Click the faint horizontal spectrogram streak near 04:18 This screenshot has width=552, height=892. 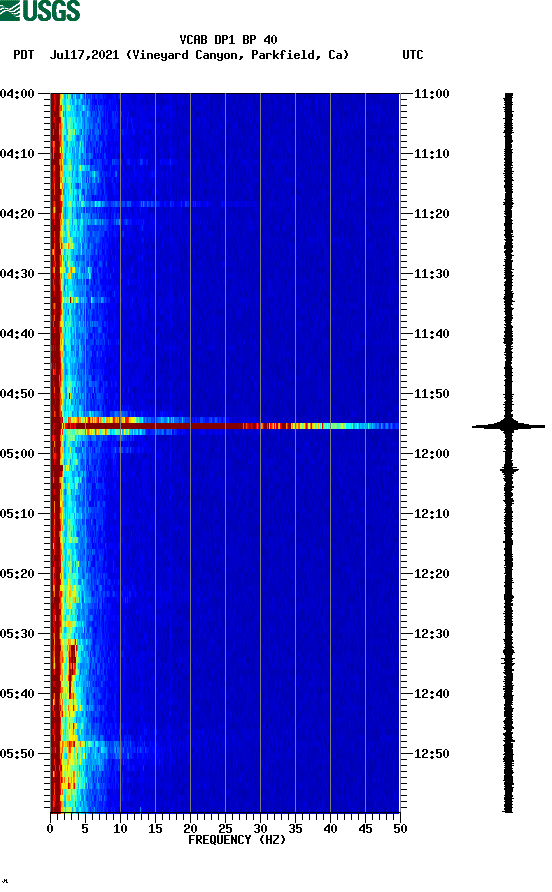[142, 204]
